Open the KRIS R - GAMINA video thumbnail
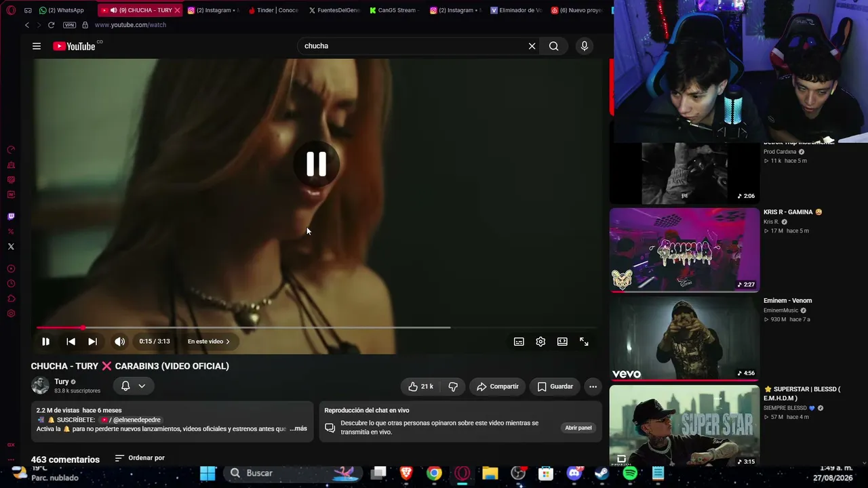The image size is (868, 488). 684,249
